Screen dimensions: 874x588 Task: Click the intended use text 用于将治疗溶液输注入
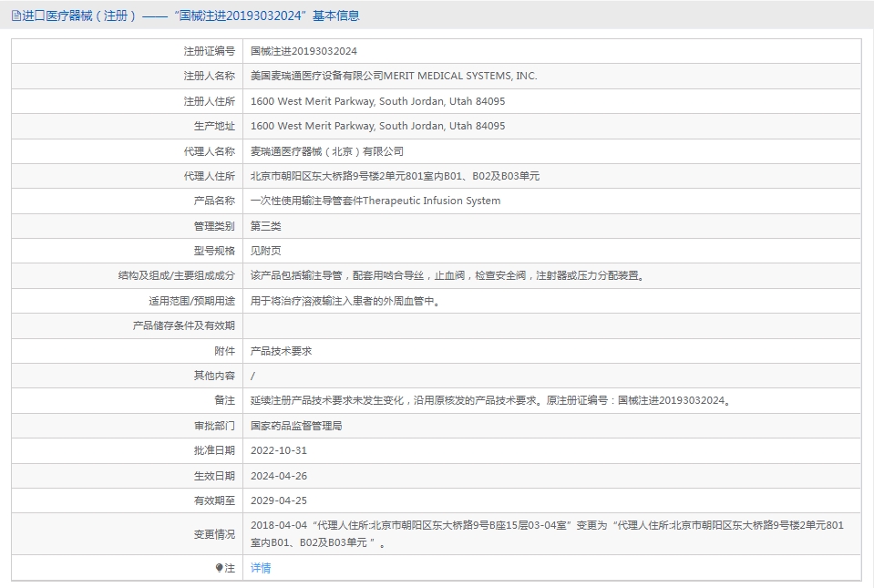coord(345,301)
